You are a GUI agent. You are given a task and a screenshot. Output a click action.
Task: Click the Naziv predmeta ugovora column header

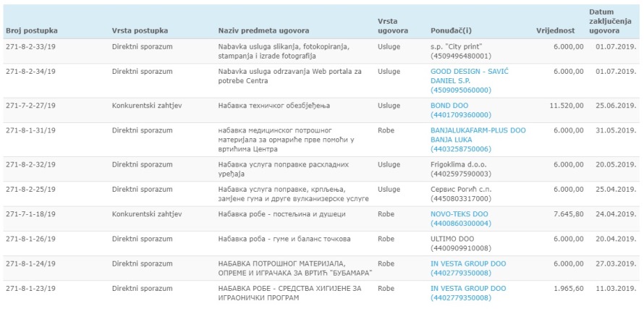pyautogui.click(x=263, y=31)
